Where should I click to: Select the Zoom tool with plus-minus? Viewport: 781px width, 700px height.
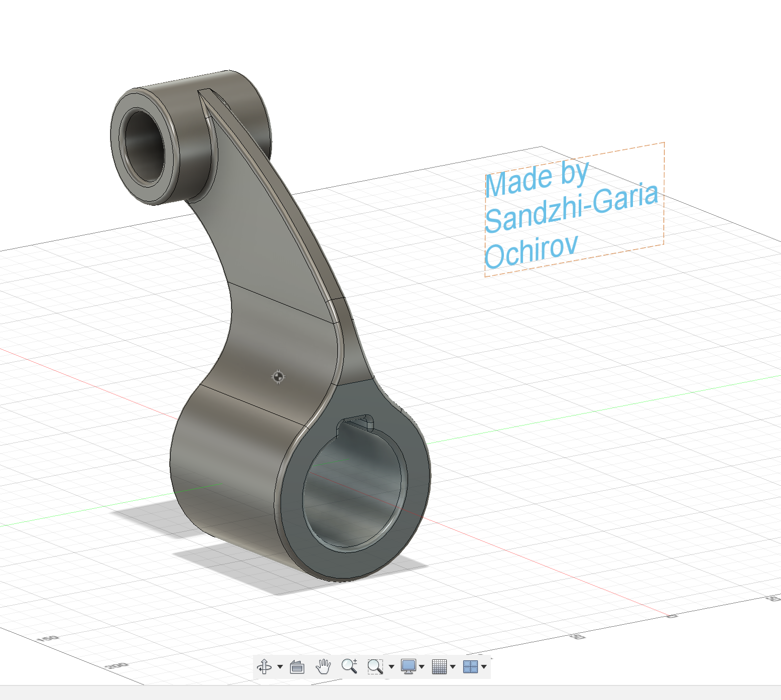(349, 666)
